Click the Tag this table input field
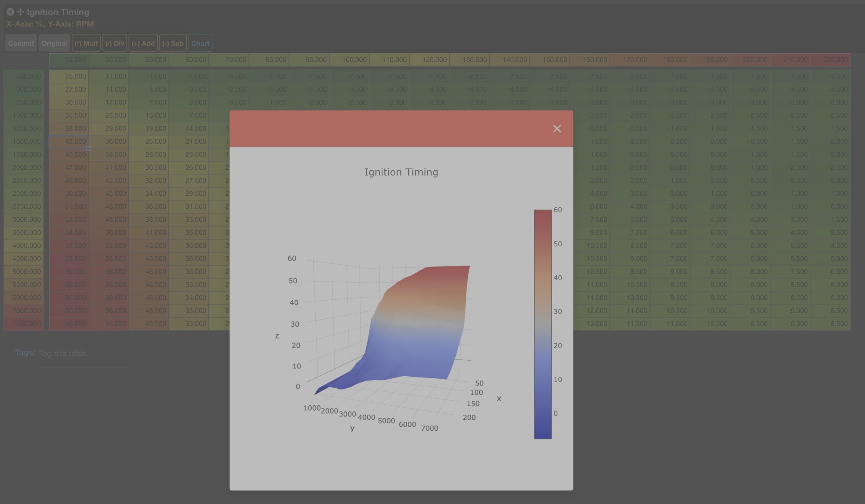 tap(84, 353)
